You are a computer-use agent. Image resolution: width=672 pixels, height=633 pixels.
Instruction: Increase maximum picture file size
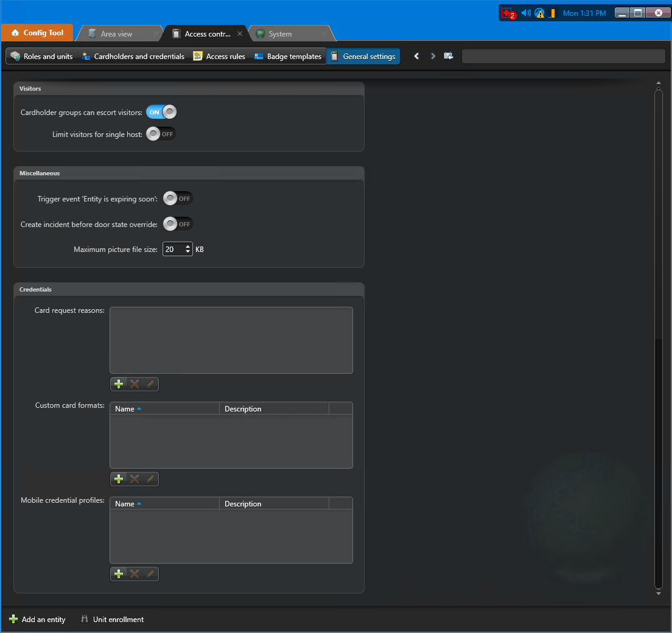tap(187, 246)
